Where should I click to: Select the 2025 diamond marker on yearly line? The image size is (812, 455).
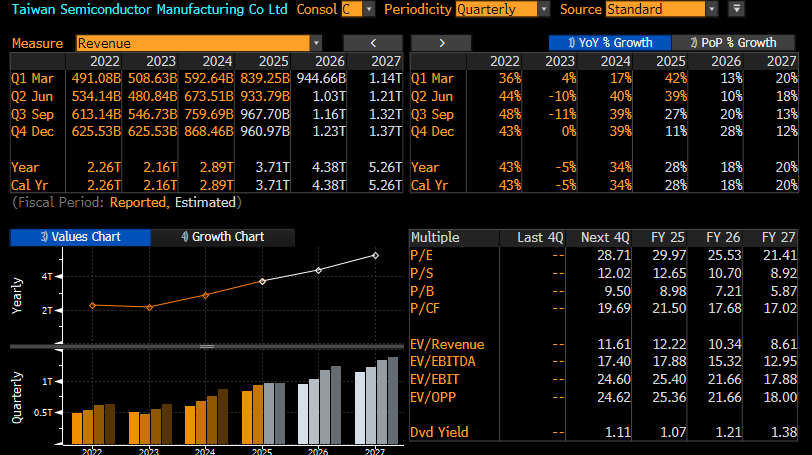tap(263, 281)
